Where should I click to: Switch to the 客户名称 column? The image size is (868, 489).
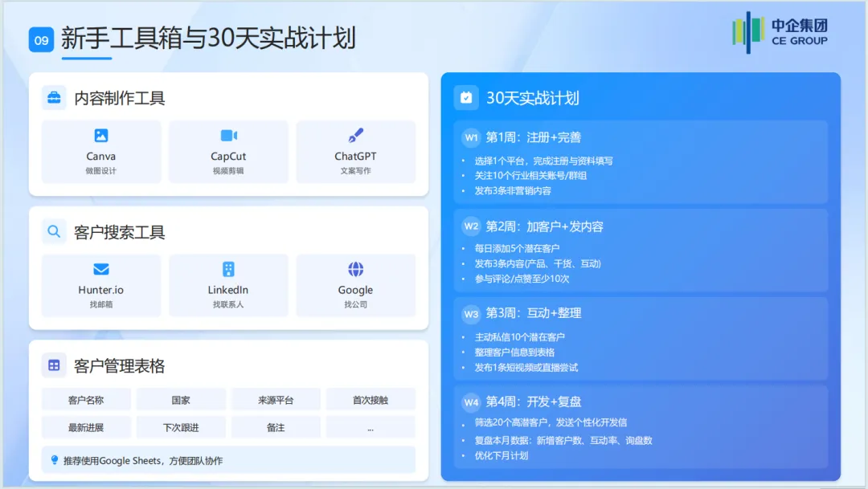[x=87, y=399]
